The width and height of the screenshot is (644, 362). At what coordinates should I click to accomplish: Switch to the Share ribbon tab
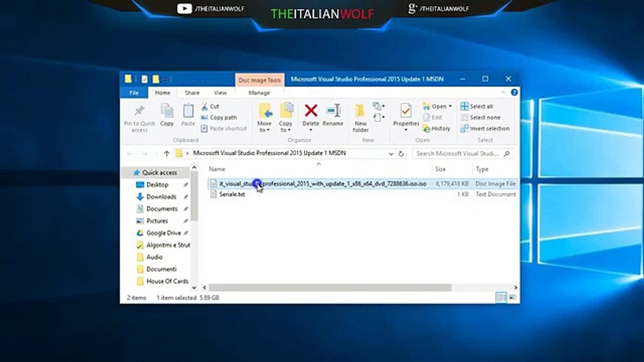click(192, 93)
